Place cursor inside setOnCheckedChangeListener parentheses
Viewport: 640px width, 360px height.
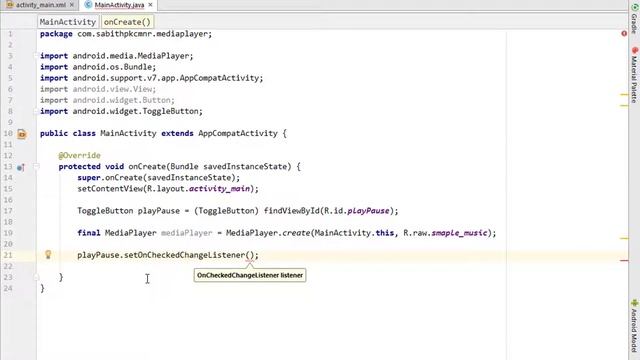[x=251, y=255]
